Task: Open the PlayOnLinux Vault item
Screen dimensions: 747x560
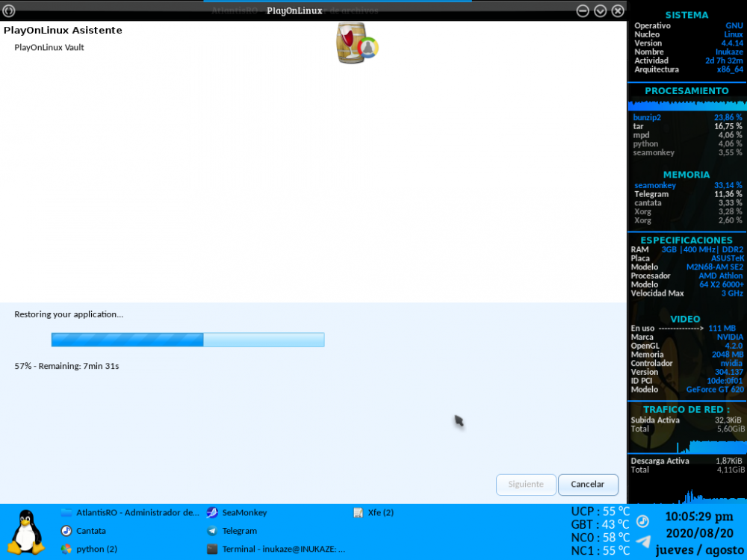Action: coord(49,47)
